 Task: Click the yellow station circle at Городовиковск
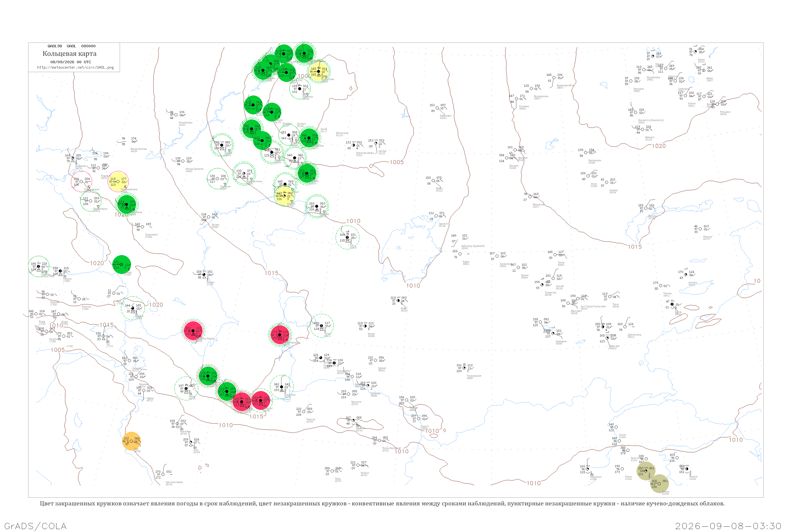coord(118,181)
